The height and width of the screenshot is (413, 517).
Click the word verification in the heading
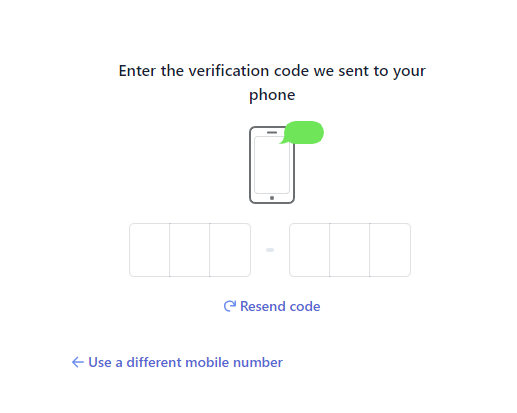coord(229,71)
